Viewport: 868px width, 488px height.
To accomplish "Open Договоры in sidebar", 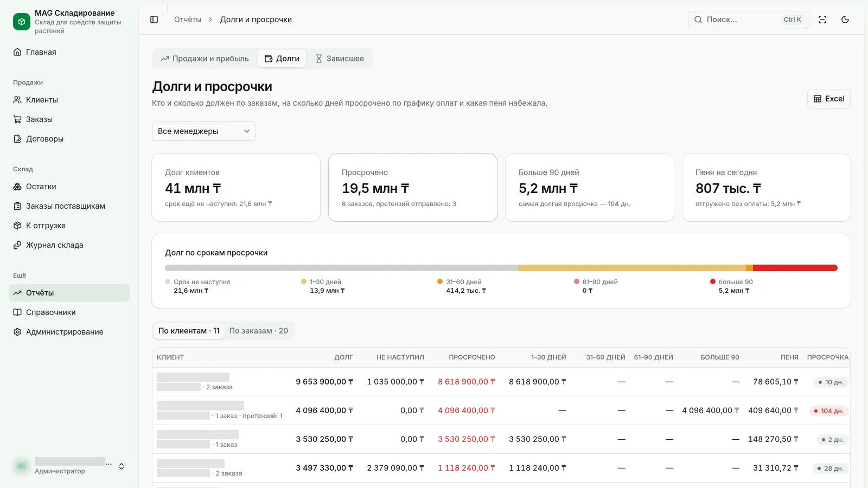I will pyautogui.click(x=69, y=139).
